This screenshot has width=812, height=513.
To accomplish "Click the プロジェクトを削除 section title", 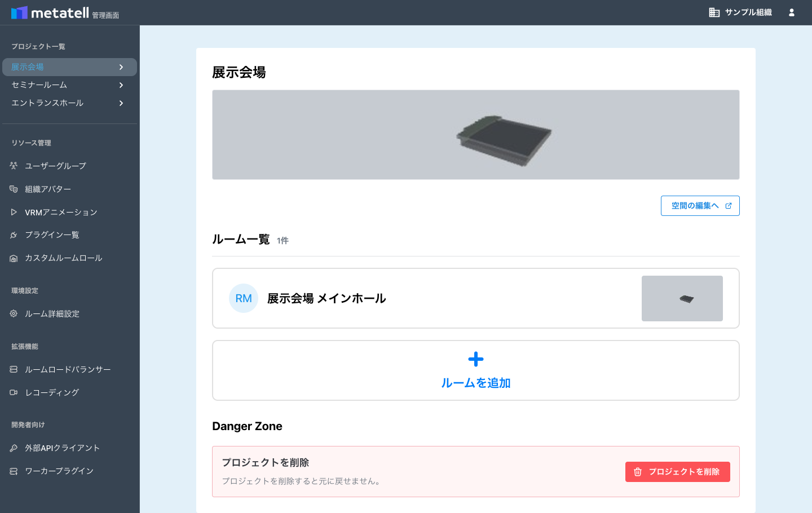I will coord(266,462).
